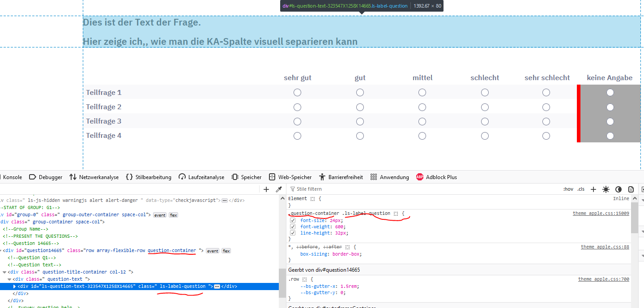644x308 pixels.
Task: Open the Barrierefreiheit tab
Action: 341,177
